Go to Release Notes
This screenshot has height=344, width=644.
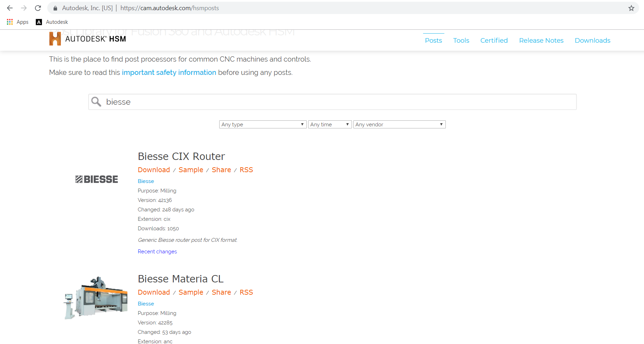(x=541, y=40)
